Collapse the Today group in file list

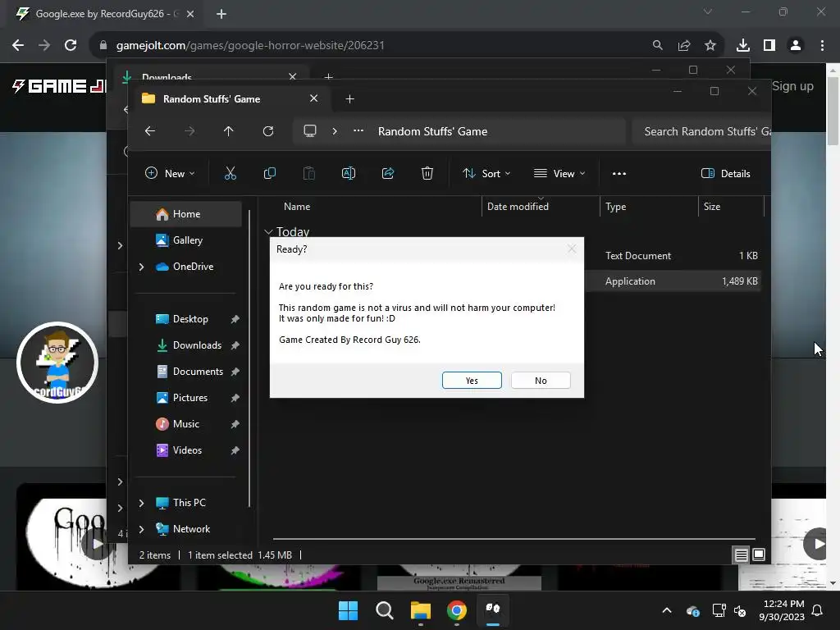268,232
